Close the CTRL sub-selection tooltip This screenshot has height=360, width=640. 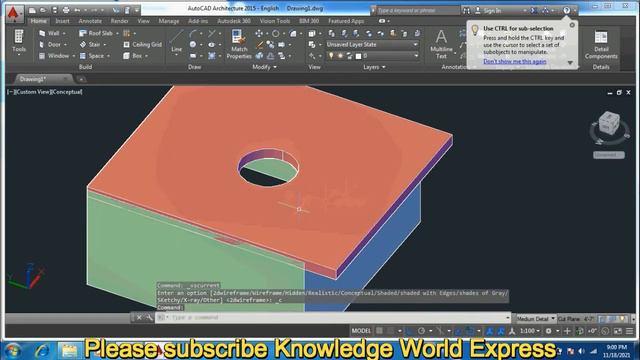pos(572,25)
